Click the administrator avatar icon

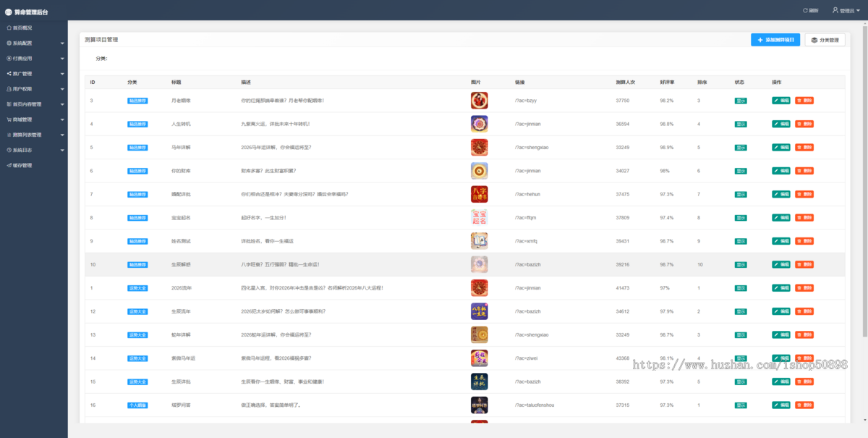(x=835, y=10)
